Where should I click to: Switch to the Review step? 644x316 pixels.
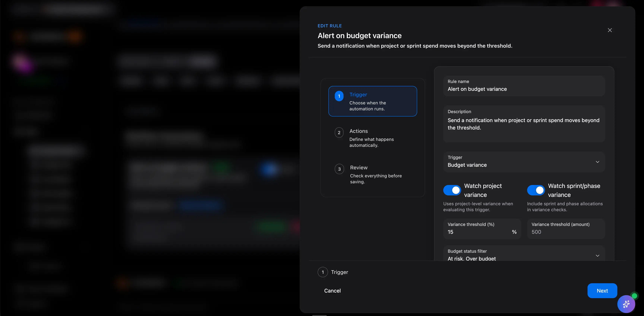[372, 174]
